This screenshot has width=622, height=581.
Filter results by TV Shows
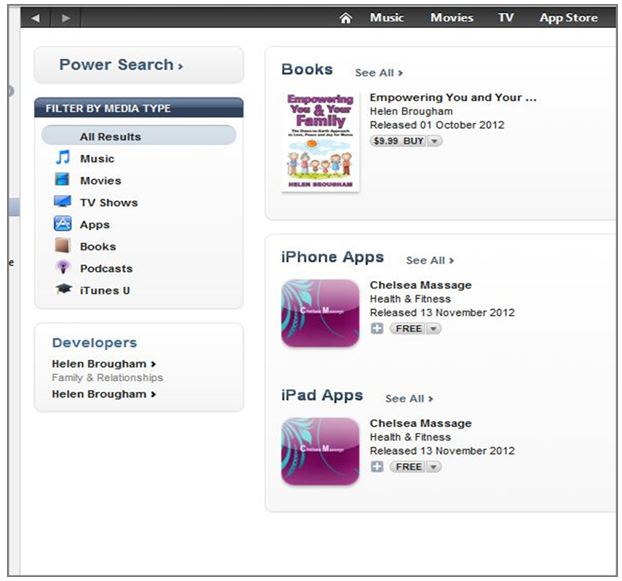click(109, 203)
